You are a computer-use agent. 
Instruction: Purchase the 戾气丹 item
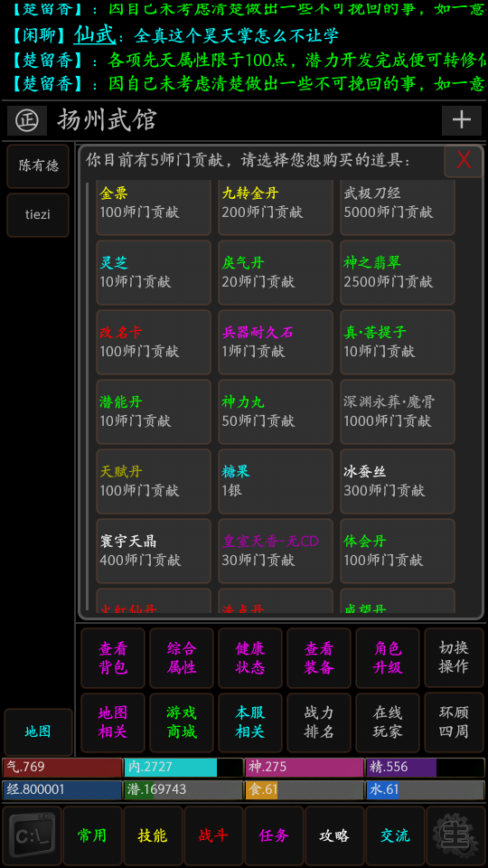[x=275, y=272]
